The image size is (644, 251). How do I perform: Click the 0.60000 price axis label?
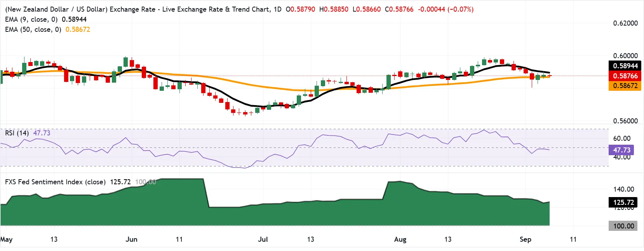click(x=625, y=56)
